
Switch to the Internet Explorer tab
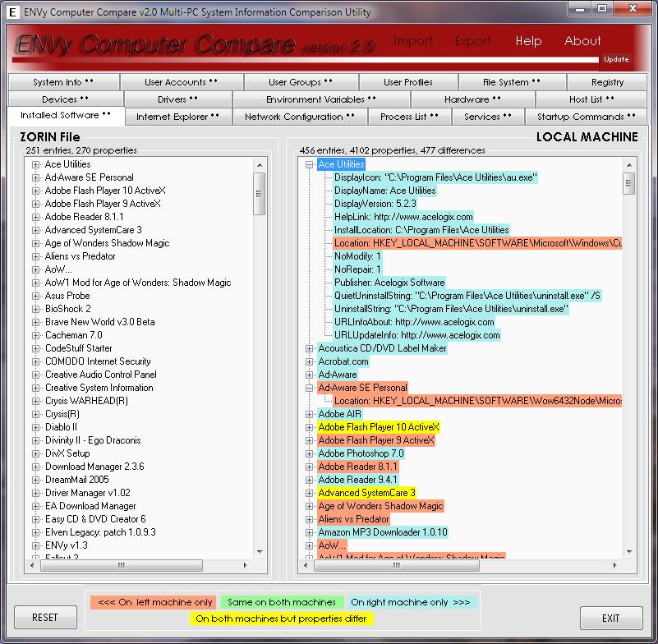click(178, 117)
